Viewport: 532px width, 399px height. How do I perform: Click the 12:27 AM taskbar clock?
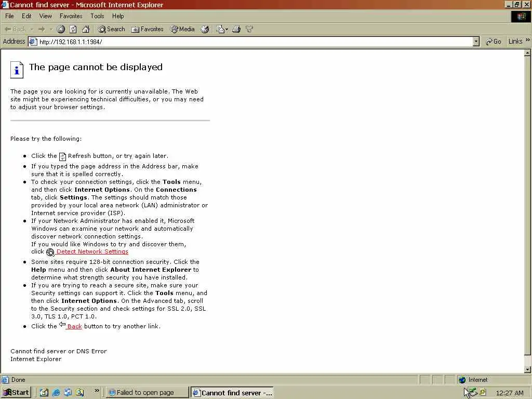510,393
